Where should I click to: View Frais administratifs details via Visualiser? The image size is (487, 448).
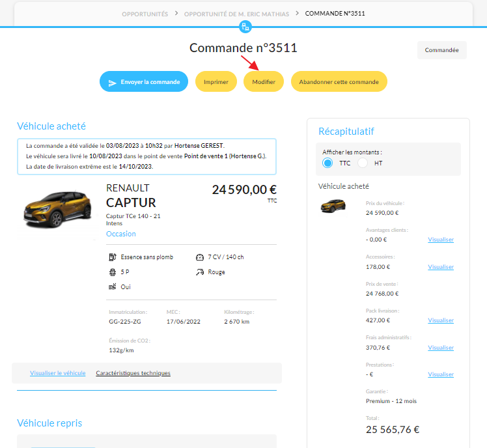[441, 348]
